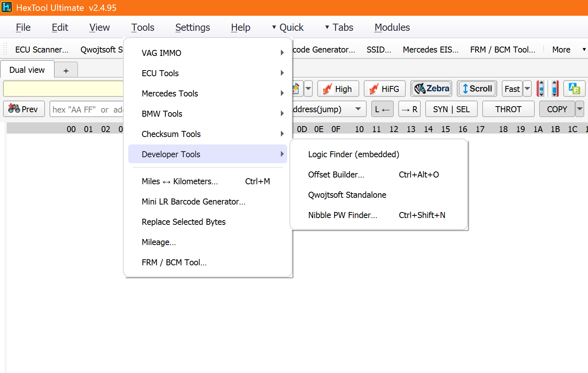588x373 pixels.
Task: Grab the quick bar drag handle
Action: [5, 50]
